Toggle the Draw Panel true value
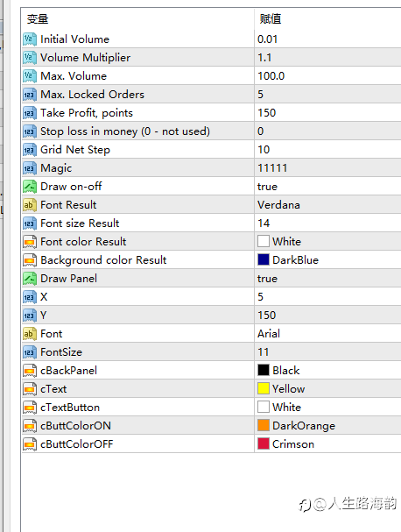This screenshot has height=532, width=401. pos(267,279)
